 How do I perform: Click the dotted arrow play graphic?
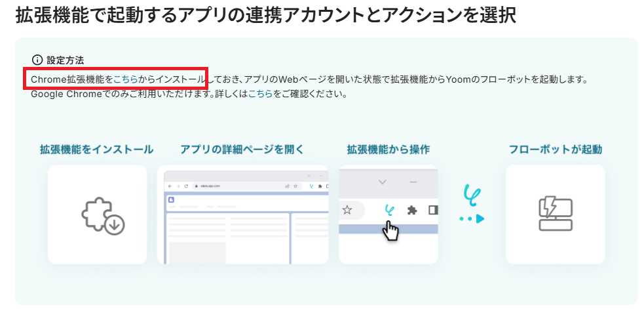pyautogui.click(x=472, y=219)
